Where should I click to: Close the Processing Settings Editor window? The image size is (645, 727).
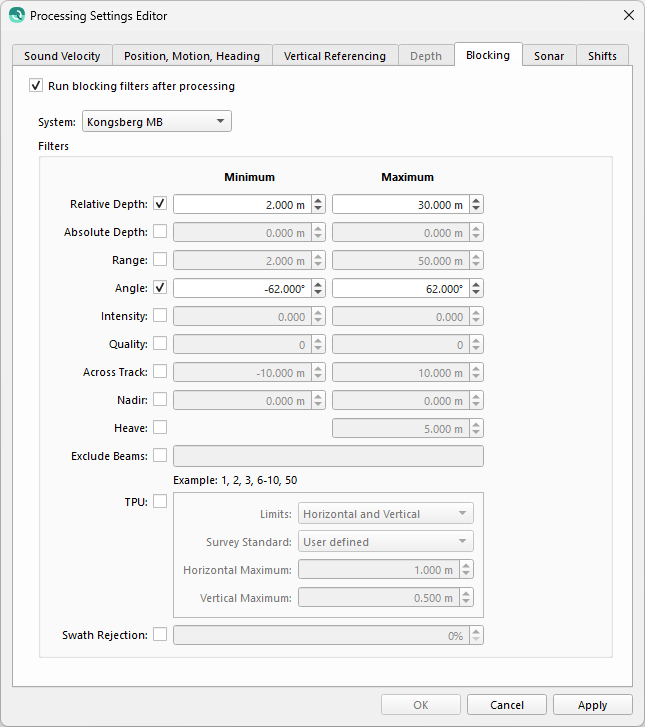(628, 15)
